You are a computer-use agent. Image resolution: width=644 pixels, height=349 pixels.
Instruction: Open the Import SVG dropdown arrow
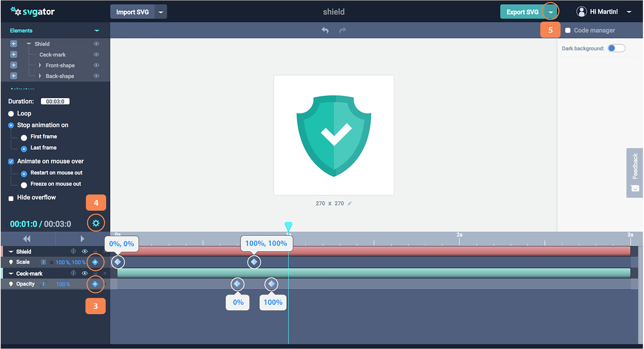pyautogui.click(x=161, y=12)
